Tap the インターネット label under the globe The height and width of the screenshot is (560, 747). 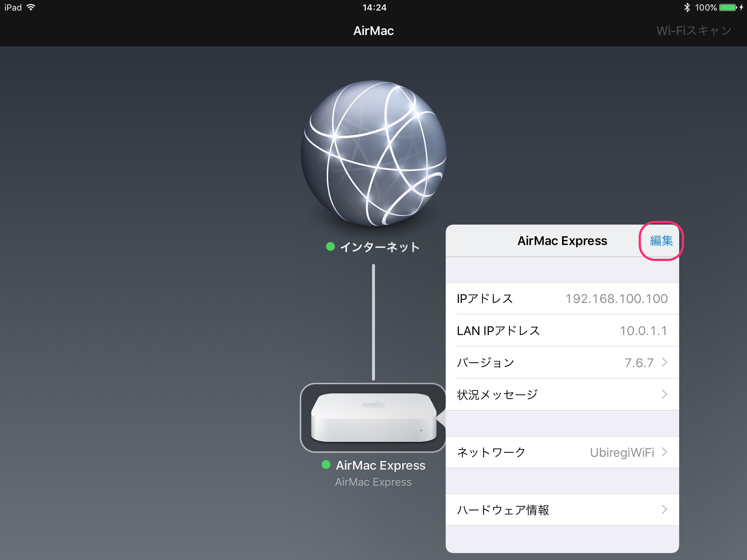[x=380, y=247]
